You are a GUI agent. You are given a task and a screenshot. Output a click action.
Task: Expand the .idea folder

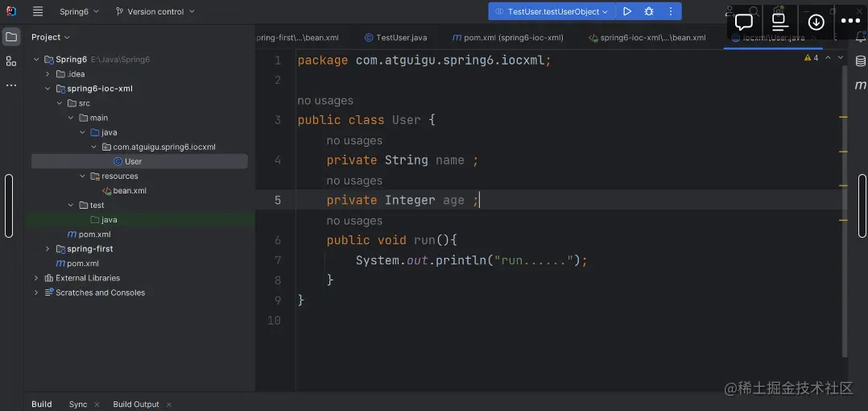pyautogui.click(x=48, y=74)
